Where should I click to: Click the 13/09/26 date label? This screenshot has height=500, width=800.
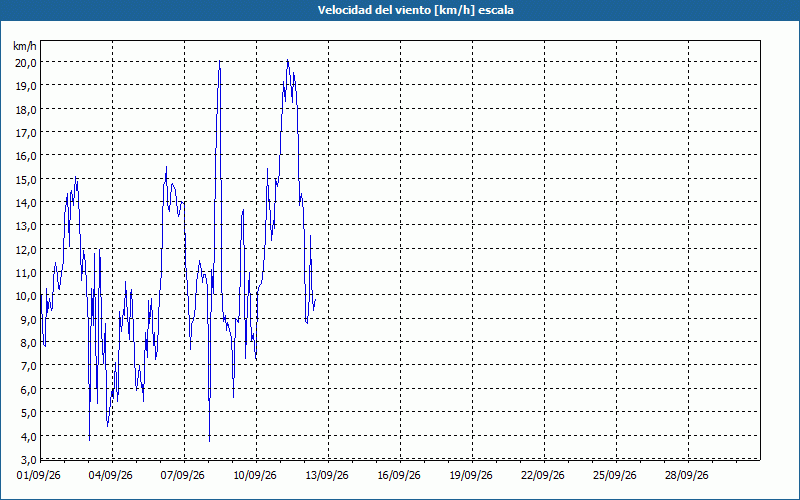pyautogui.click(x=327, y=476)
